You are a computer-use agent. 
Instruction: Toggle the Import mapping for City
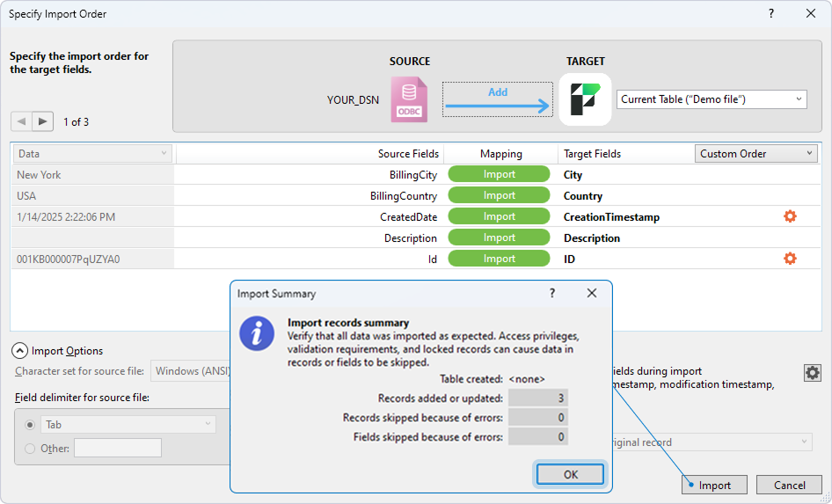[x=499, y=174]
